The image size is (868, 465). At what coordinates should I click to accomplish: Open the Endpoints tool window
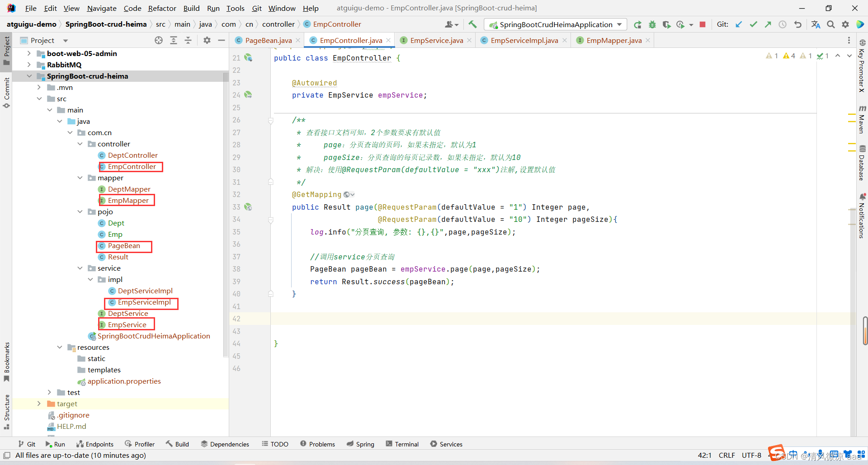[x=95, y=444]
